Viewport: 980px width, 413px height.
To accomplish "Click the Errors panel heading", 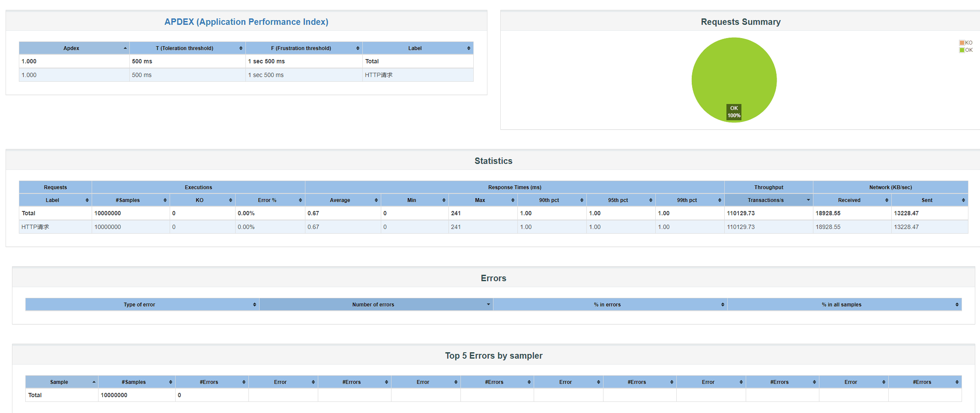I will (x=493, y=278).
